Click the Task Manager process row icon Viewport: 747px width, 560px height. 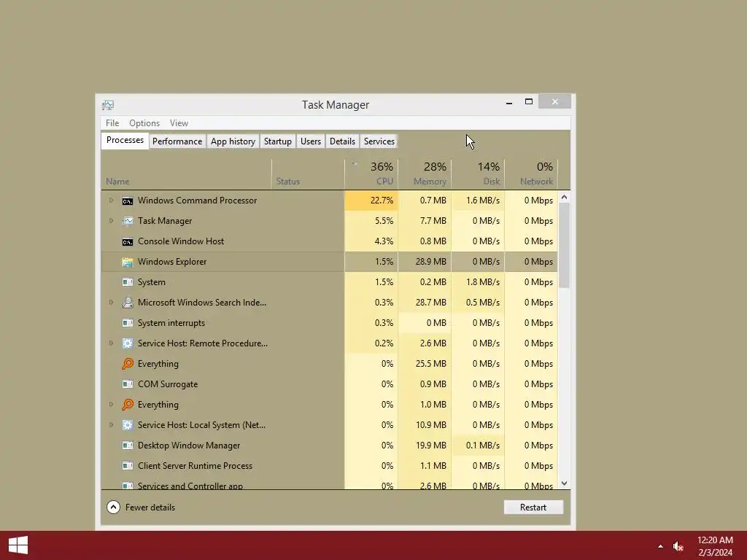[127, 221]
